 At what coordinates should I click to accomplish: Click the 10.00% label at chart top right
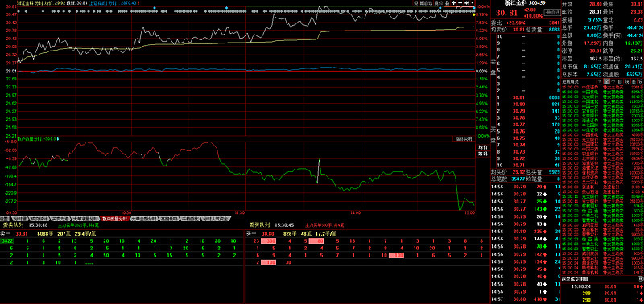(x=484, y=7)
